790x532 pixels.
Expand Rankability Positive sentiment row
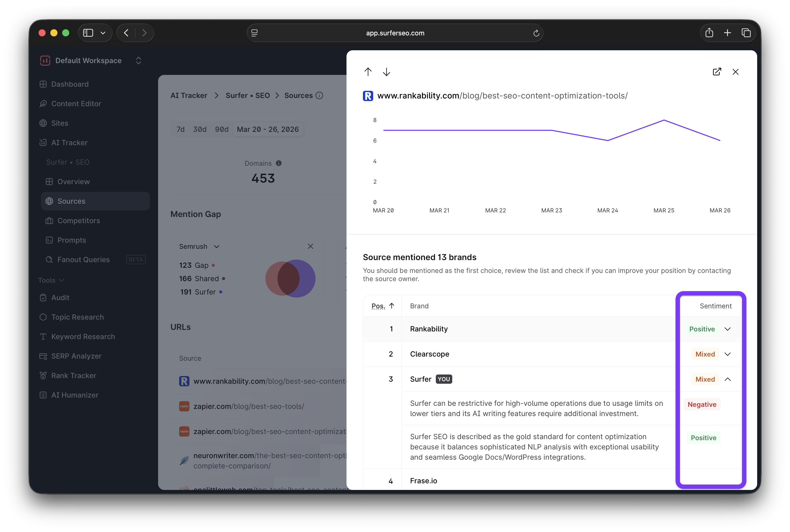pos(728,329)
